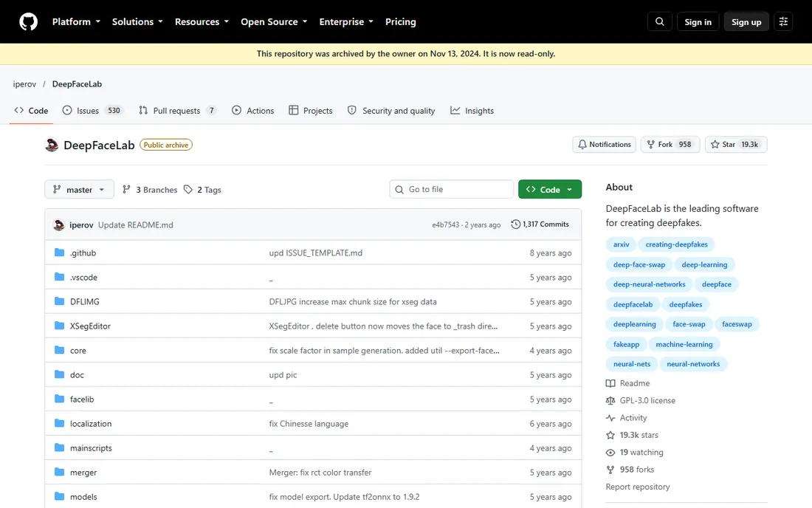The image size is (812, 508).
Task: Expand the Resources menu
Action: click(202, 21)
